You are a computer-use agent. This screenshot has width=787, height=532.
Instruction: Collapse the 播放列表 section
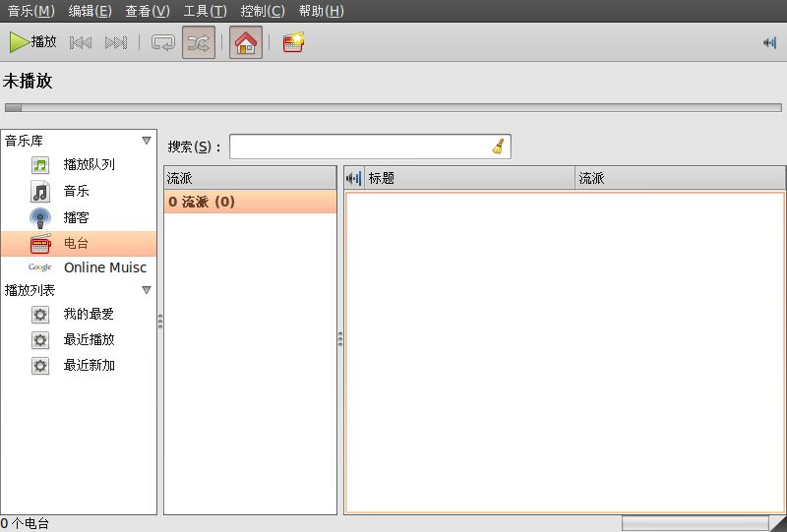pos(146,289)
